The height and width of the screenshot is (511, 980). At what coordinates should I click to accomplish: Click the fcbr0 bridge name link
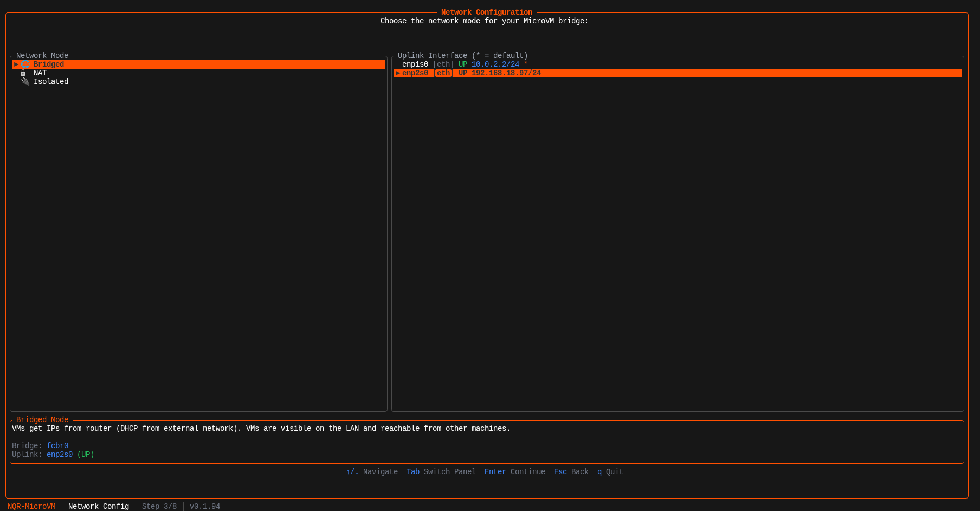(x=57, y=445)
